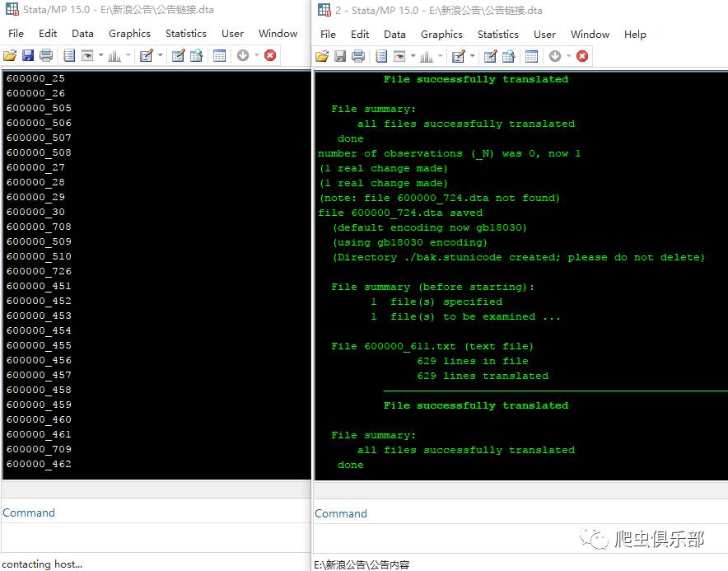Open Data Editor (edit) in right Stata window
728x571 pixels.
pos(490,57)
